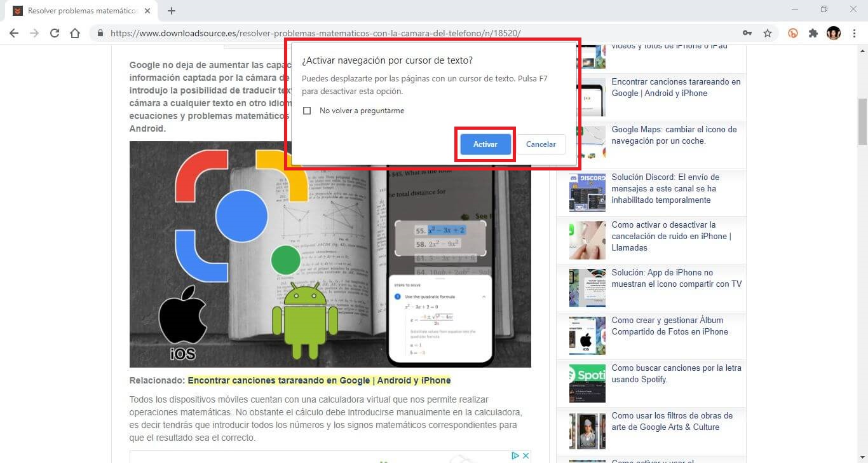Click the browser forward arrow
868x463 pixels.
(x=34, y=33)
